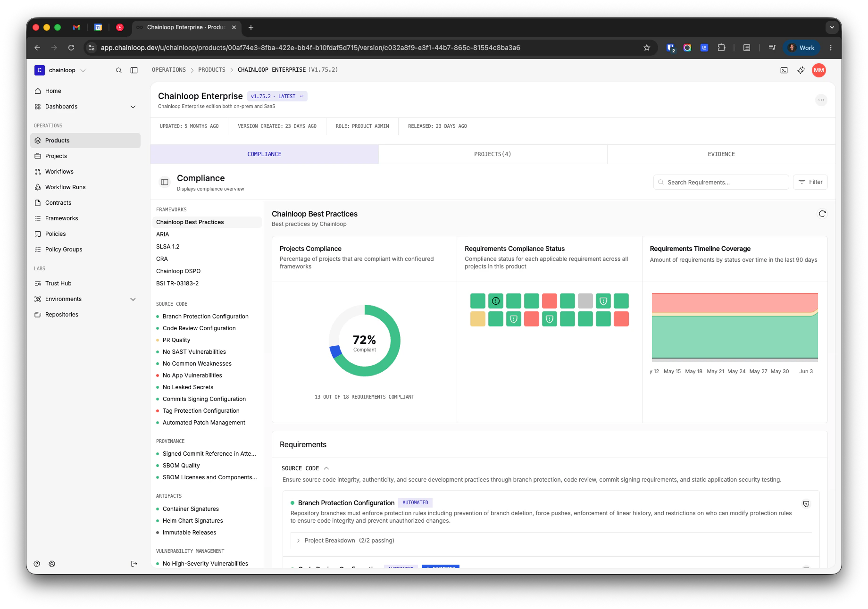Open the pinned Gmail browser tab
This screenshot has width=868, height=609.
coord(76,27)
